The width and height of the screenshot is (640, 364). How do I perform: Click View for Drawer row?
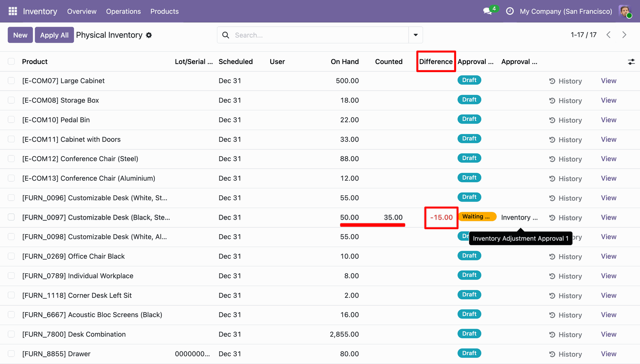click(x=609, y=354)
